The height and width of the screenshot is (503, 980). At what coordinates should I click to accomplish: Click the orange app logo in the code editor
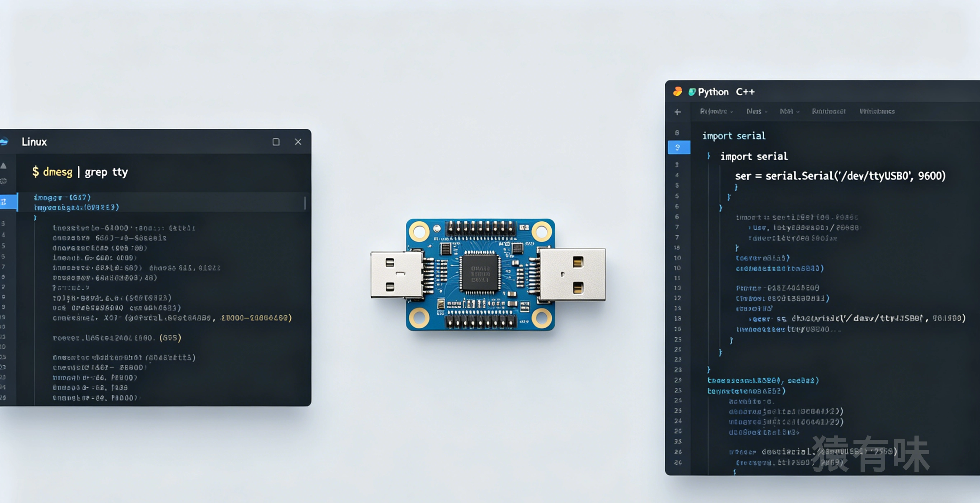click(677, 91)
